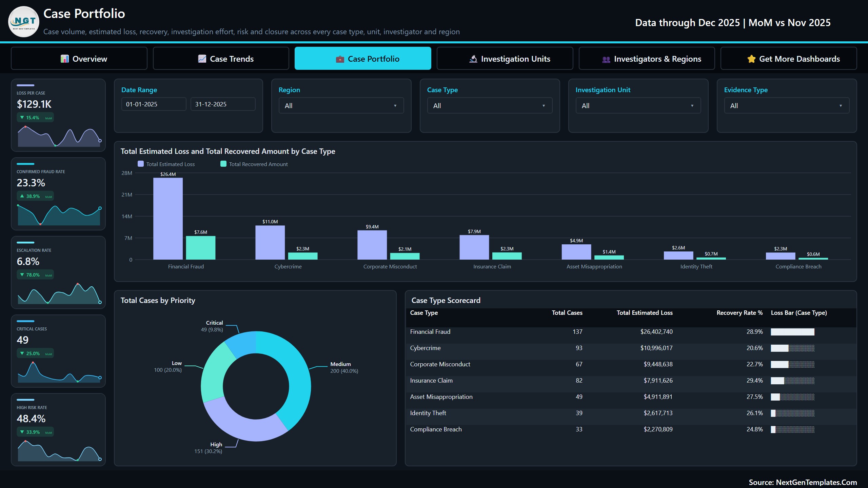Viewport: 868px width, 488px height.
Task: Click Critical Cases sparkline chart
Action: click(x=59, y=372)
